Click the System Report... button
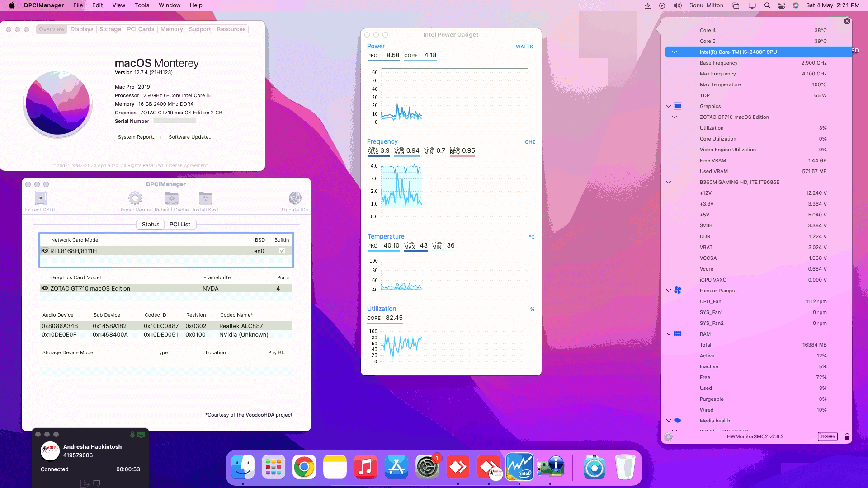868x488 pixels. tap(137, 137)
